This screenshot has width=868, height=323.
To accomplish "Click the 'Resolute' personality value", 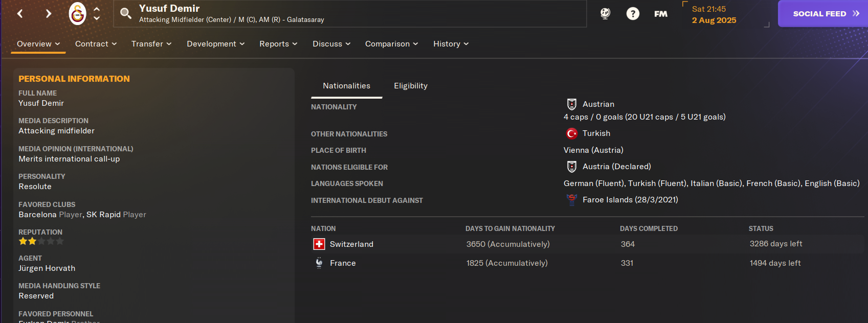I will [x=35, y=187].
